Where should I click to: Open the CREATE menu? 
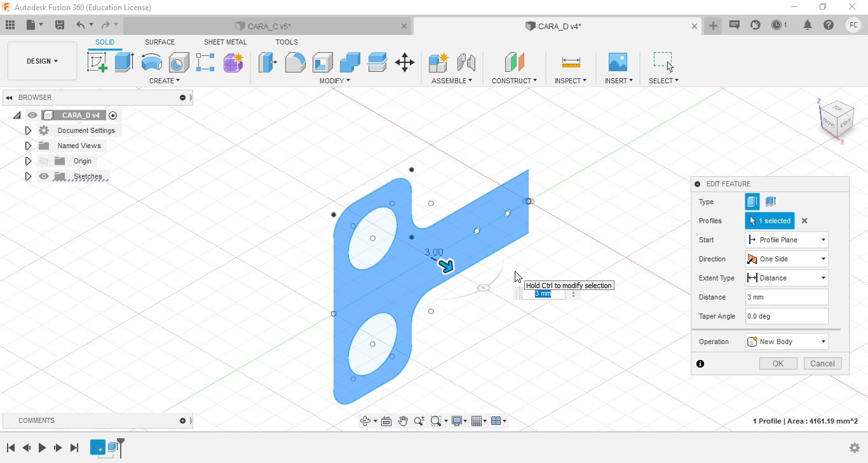pos(165,81)
